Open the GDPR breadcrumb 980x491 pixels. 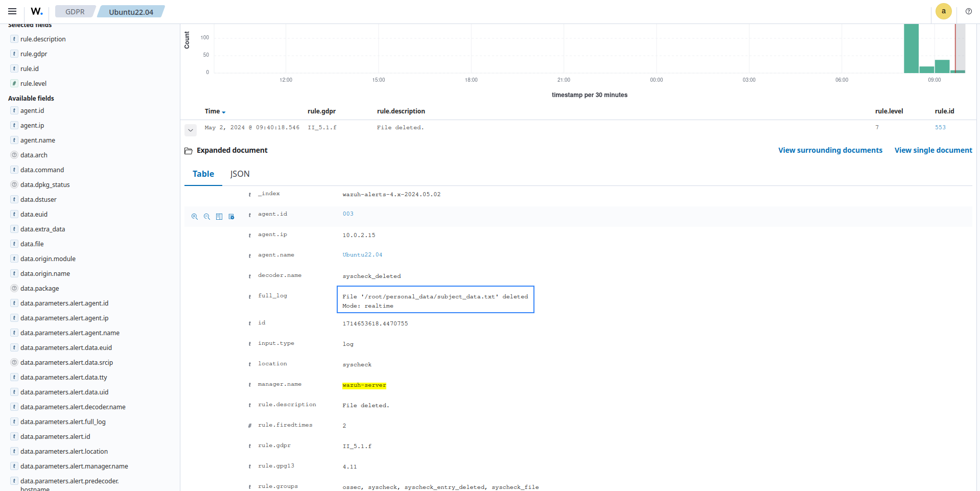point(75,12)
